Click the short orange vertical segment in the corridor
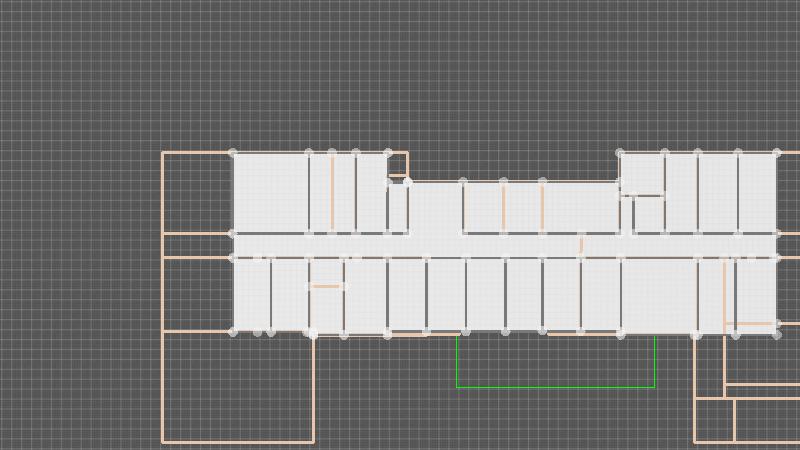This screenshot has height=450, width=800. [581, 243]
